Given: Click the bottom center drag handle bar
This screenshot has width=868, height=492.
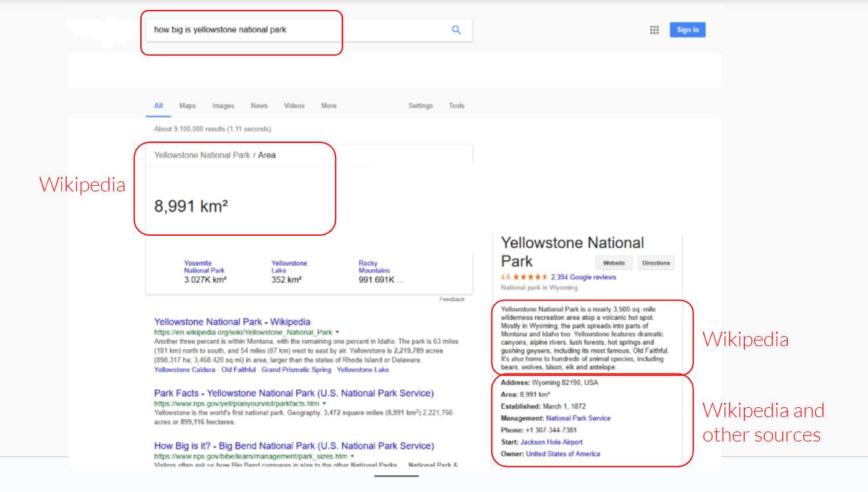Looking at the screenshot, I should pos(397,476).
